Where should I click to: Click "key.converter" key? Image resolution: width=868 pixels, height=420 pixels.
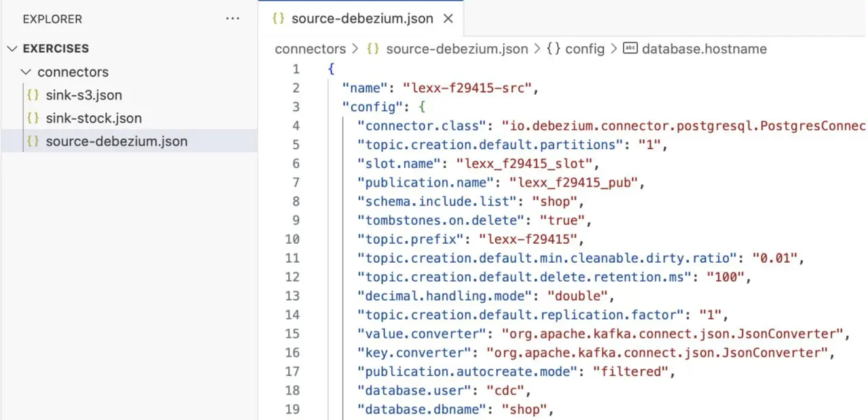coord(414,353)
